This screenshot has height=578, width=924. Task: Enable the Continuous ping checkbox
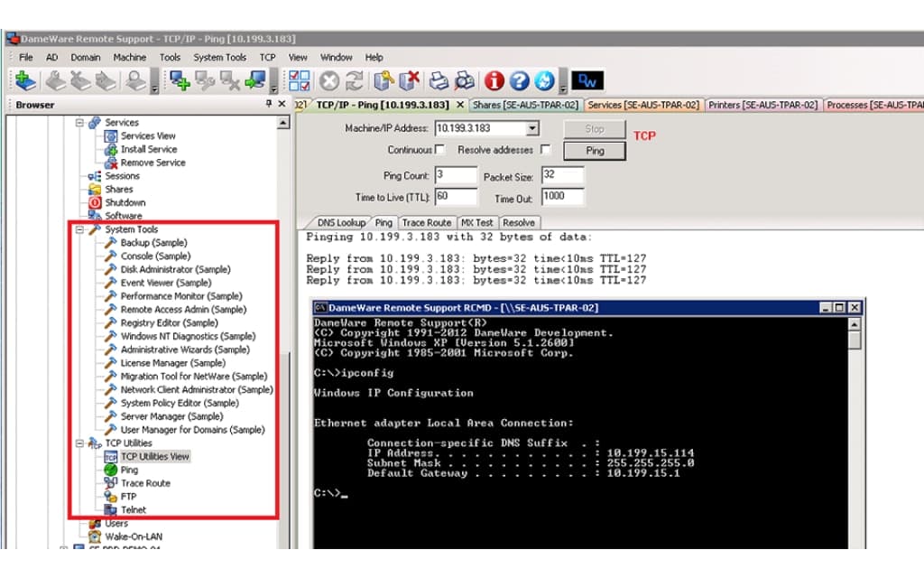441,150
